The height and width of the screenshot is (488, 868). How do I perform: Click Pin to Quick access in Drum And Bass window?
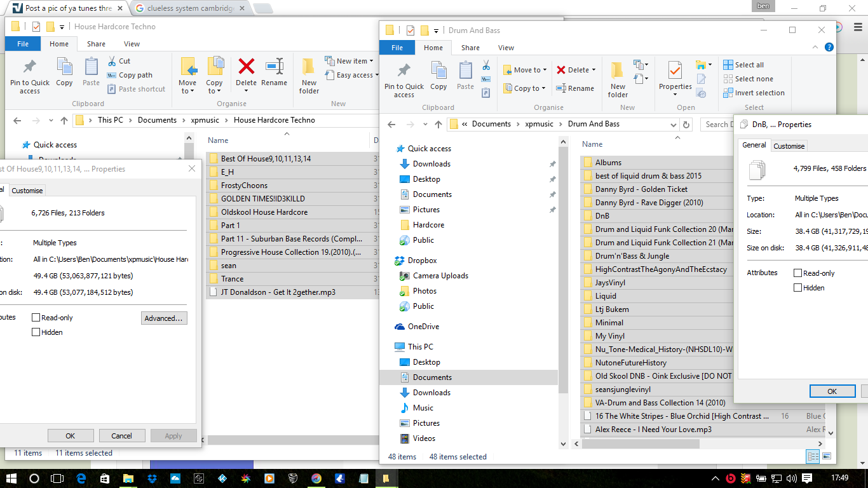click(x=403, y=71)
